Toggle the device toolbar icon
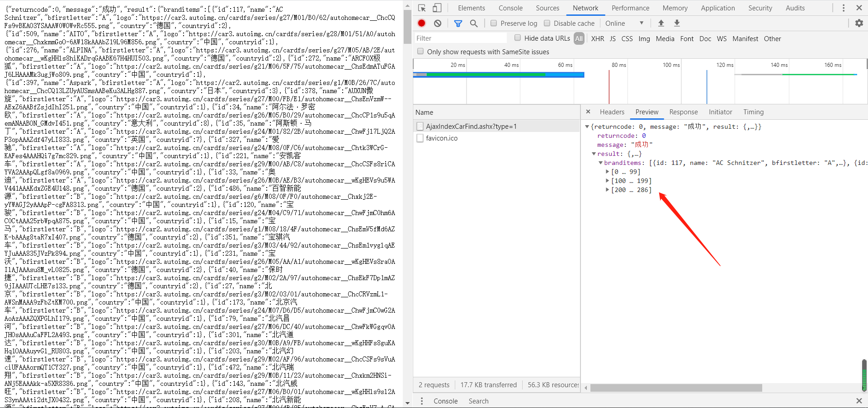This screenshot has height=408, width=868. pyautogui.click(x=437, y=8)
